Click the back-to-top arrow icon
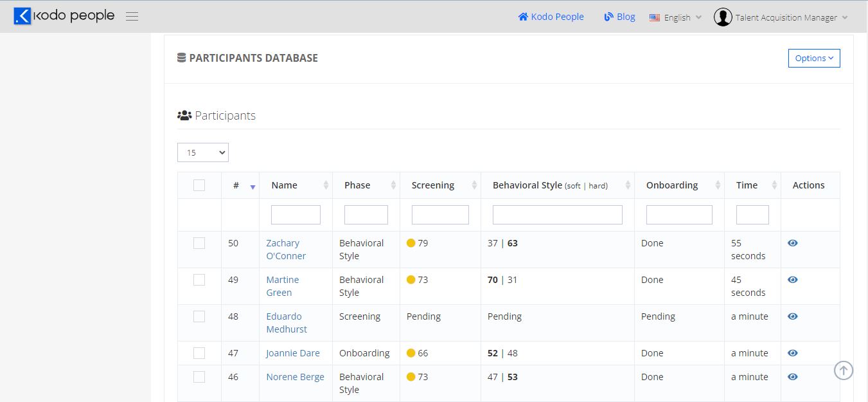The image size is (868, 402). [x=844, y=370]
